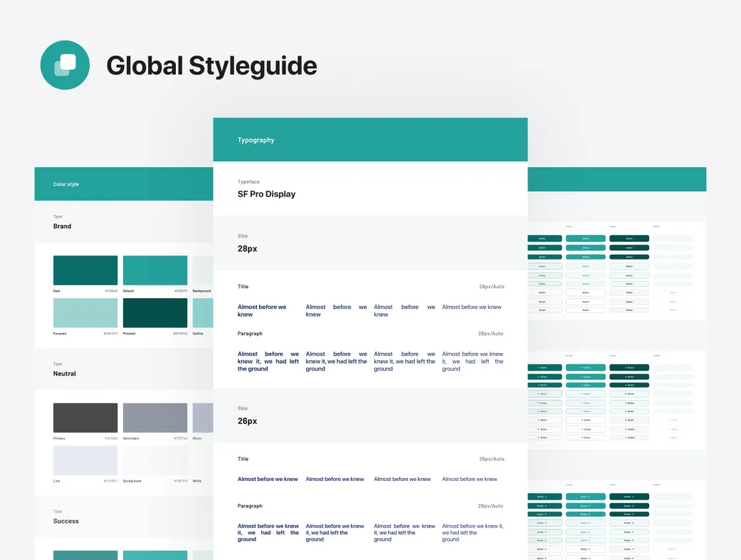Select the Neutral Secondary gray swatch

pyautogui.click(x=155, y=418)
